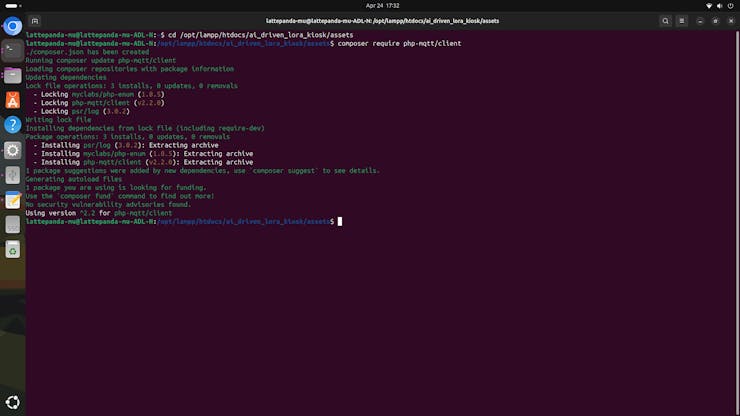Open the Trash in the dock
The image size is (740, 416).
tap(13, 250)
